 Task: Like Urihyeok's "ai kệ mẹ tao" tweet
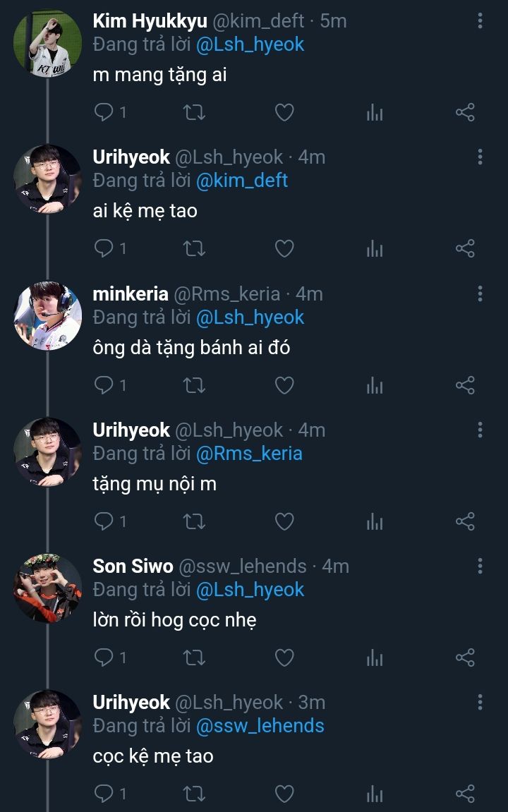pos(284,248)
